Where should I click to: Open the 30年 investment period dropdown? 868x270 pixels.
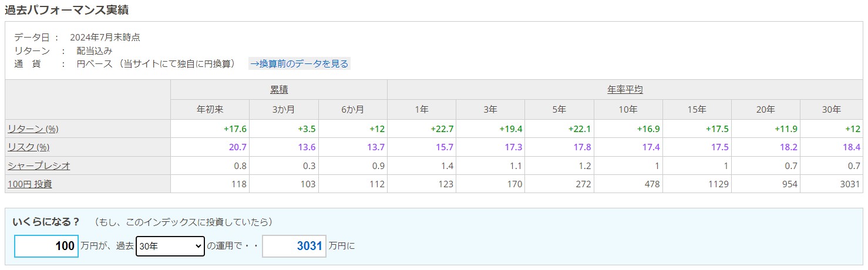pos(170,247)
